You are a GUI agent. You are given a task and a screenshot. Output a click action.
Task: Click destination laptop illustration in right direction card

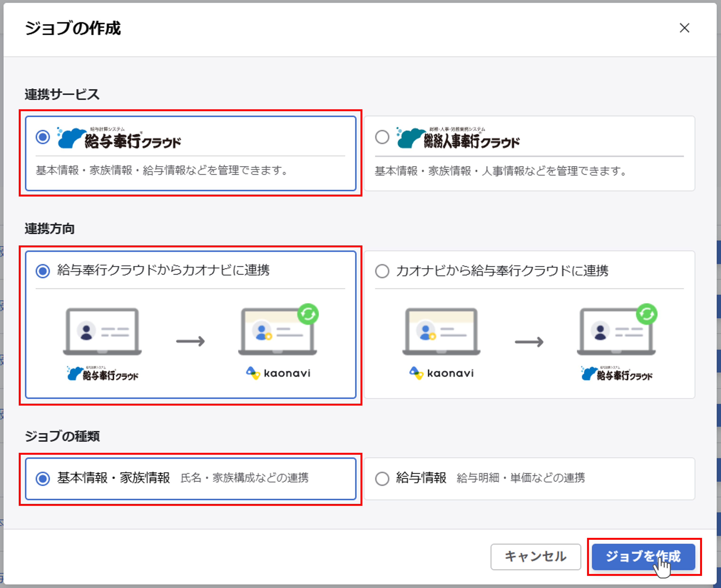pyautogui.click(x=617, y=330)
